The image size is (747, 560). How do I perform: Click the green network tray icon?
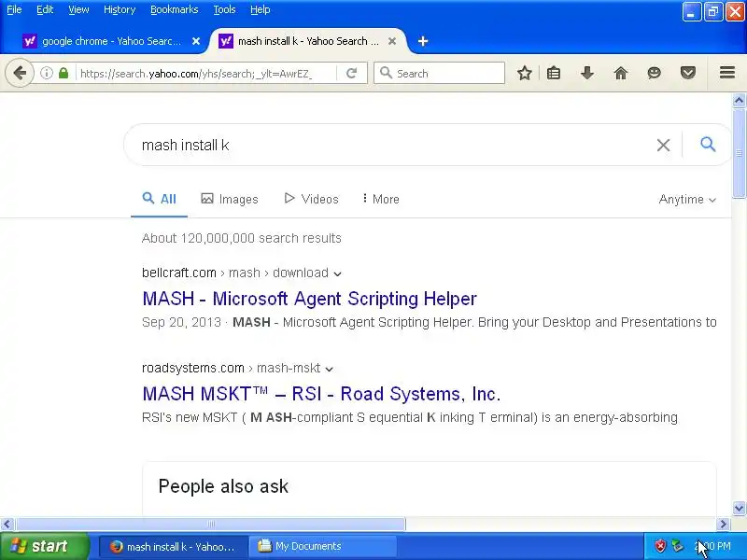pyautogui.click(x=678, y=546)
